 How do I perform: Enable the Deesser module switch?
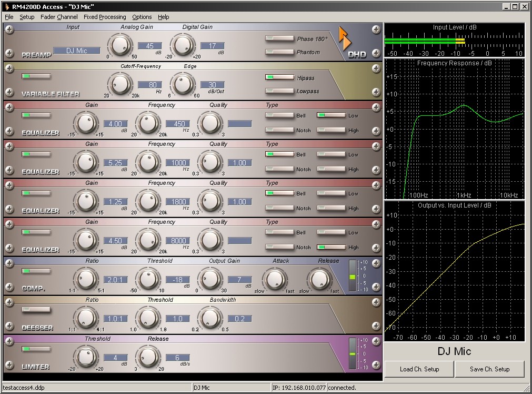click(x=36, y=310)
